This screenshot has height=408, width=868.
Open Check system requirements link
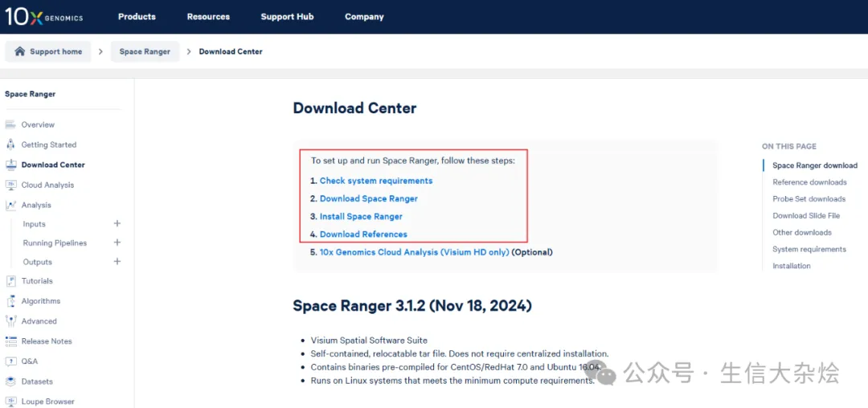[376, 181]
